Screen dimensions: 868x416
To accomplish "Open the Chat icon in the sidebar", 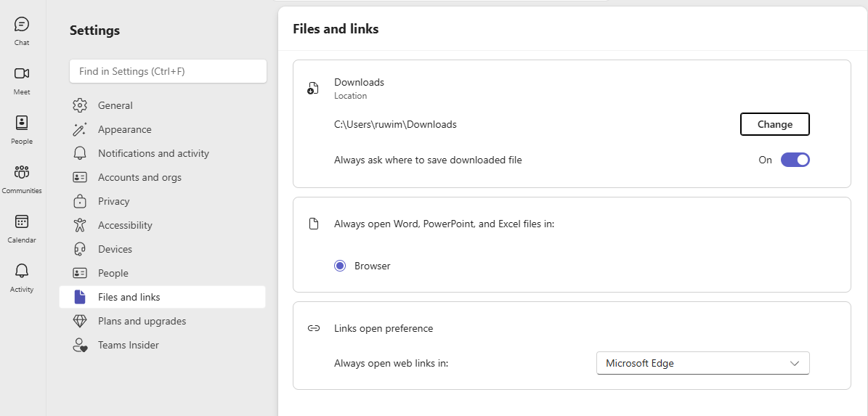I will point(22,25).
